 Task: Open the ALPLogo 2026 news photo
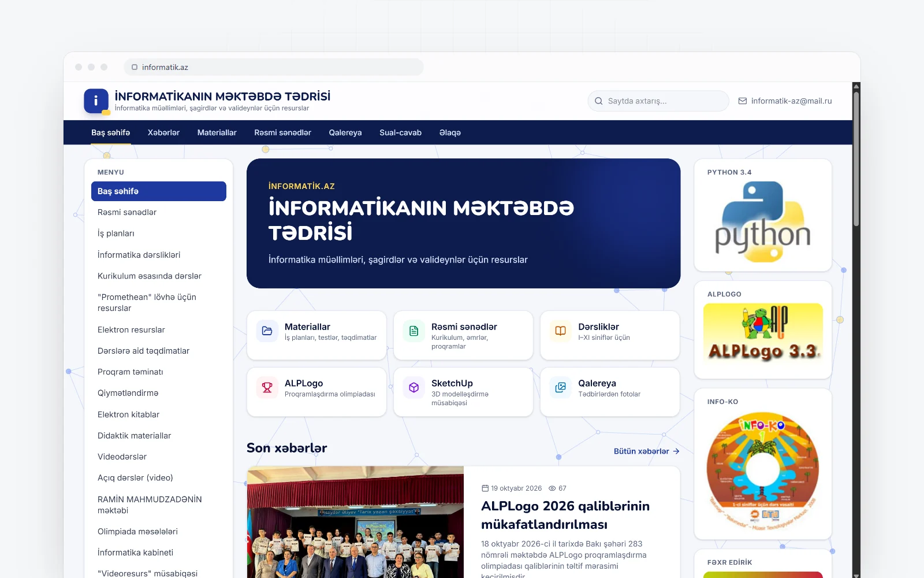355,523
